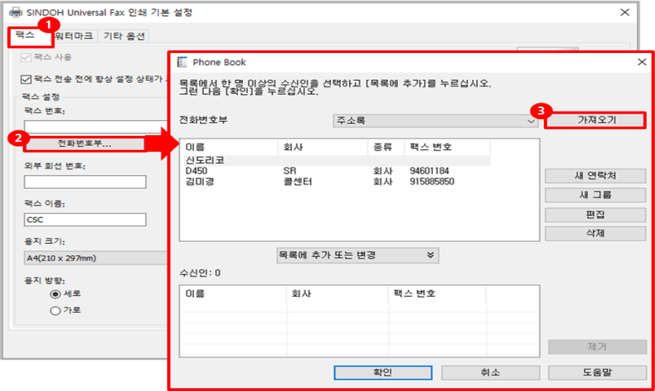Sort contacts by 이름 column header
This screenshot has width=655, height=391.
coord(231,147)
